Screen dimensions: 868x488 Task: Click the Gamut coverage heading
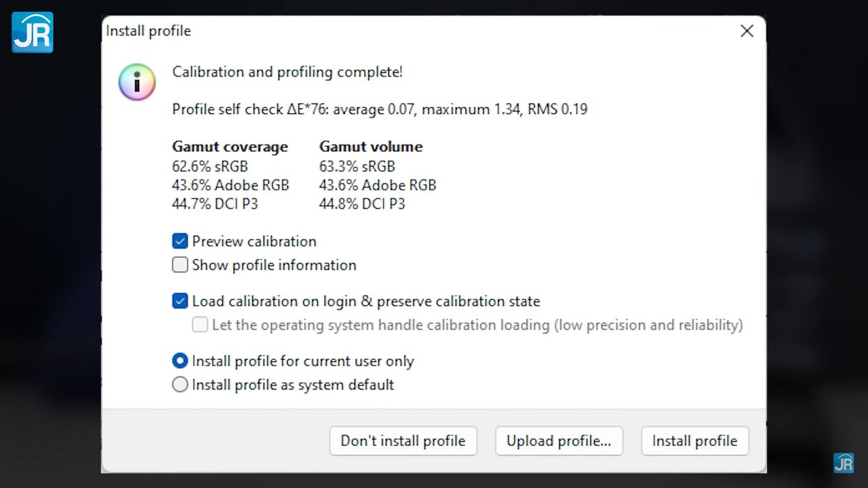(230, 146)
